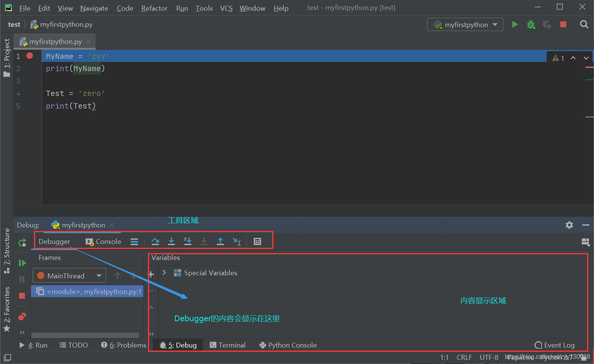The image size is (594, 364).
Task: Toggle tool window quick access icon bottom-left
Action: tap(7, 358)
